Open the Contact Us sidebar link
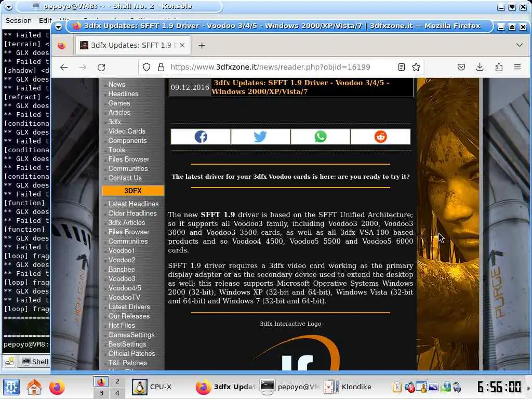This screenshot has width=532, height=399. (125, 178)
